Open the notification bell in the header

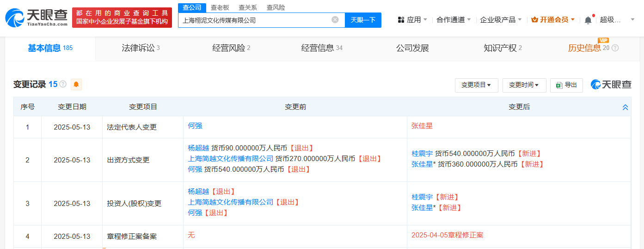pos(588,20)
